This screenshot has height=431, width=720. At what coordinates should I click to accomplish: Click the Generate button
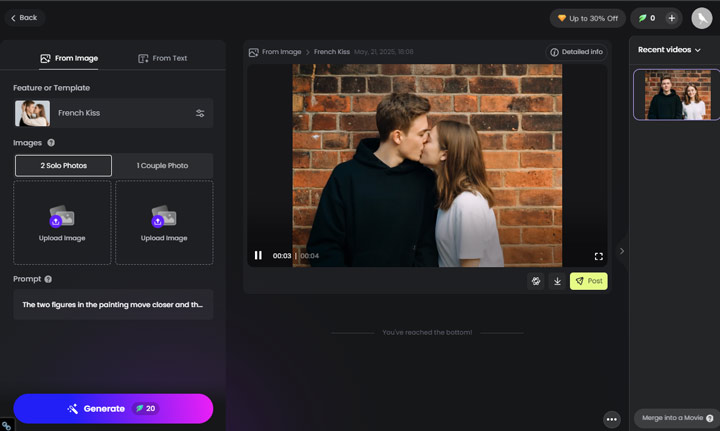[113, 409]
